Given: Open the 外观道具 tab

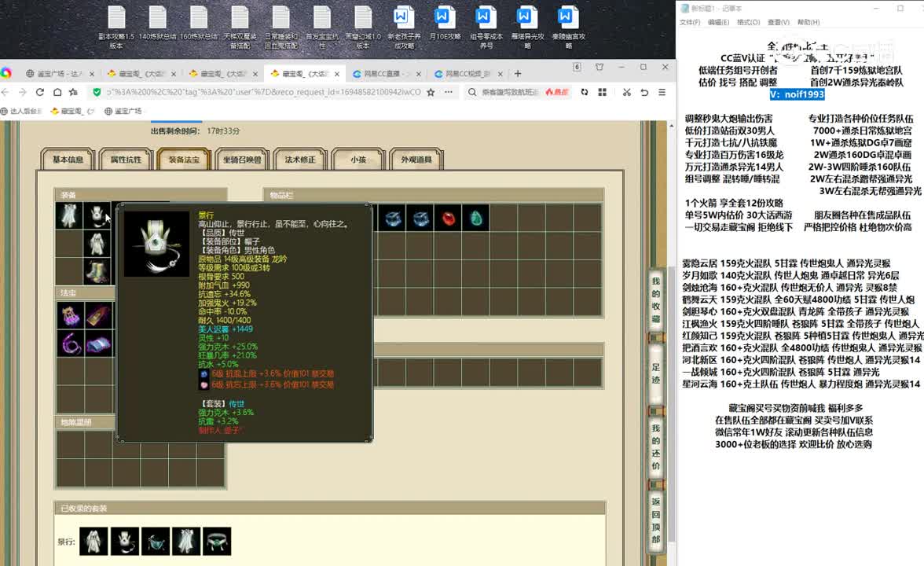Looking at the screenshot, I should click(x=416, y=159).
